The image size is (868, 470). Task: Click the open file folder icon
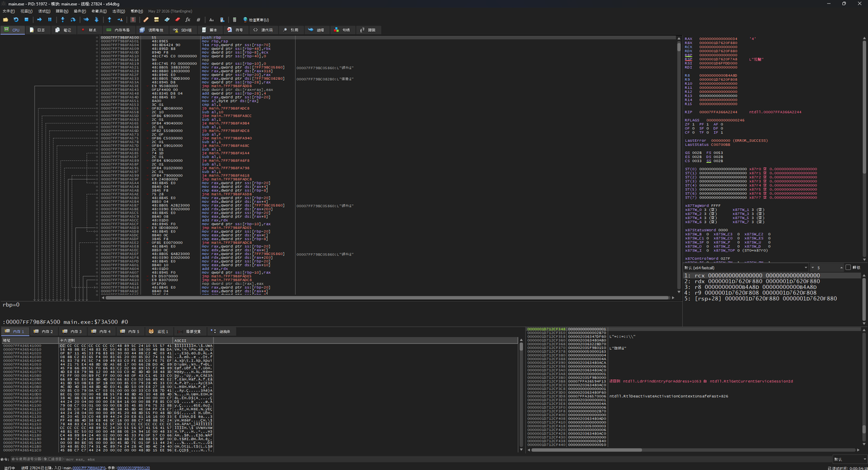(x=6, y=20)
